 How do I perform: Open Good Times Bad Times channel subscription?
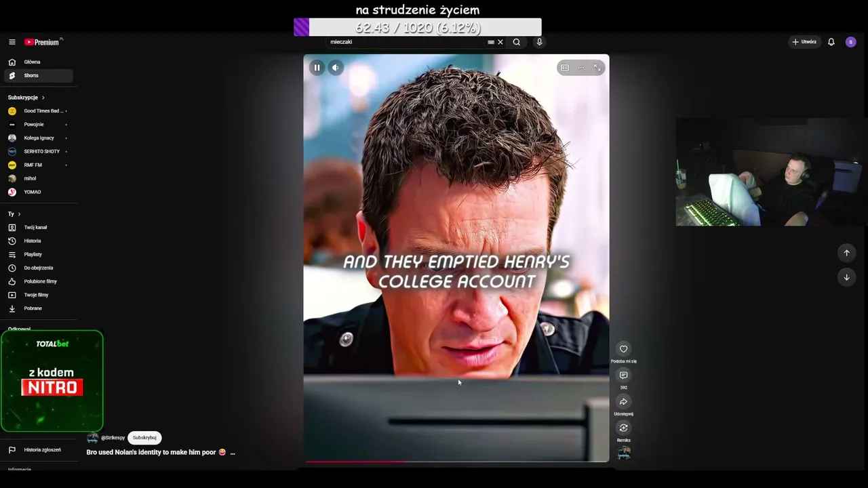coord(38,110)
